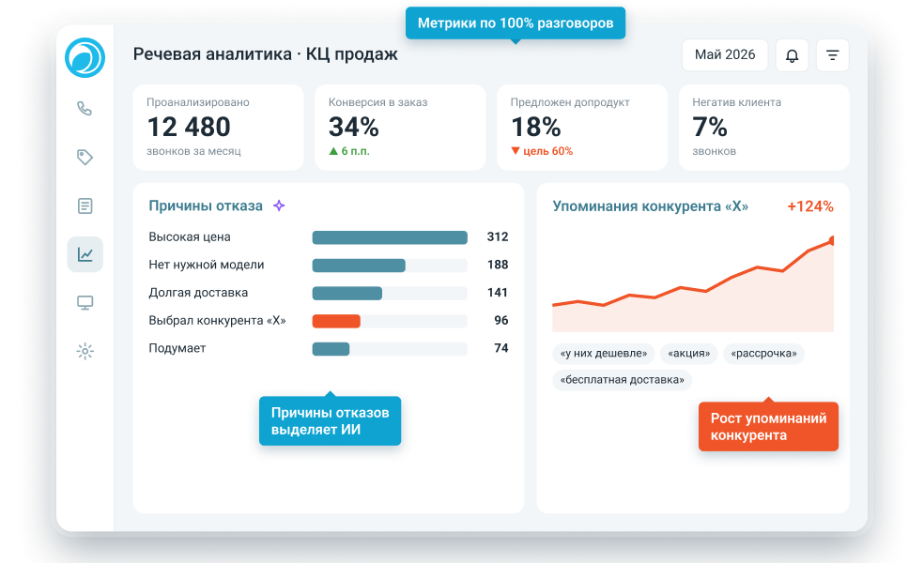This screenshot has height=563, width=924.
Task: Click the Подумает label
Action: click(177, 349)
